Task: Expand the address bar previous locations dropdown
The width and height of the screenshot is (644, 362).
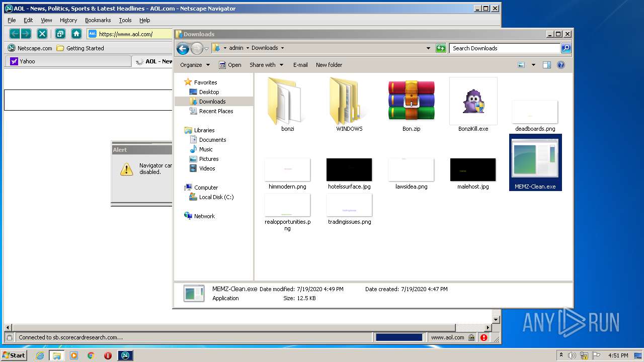Action: [x=428, y=48]
